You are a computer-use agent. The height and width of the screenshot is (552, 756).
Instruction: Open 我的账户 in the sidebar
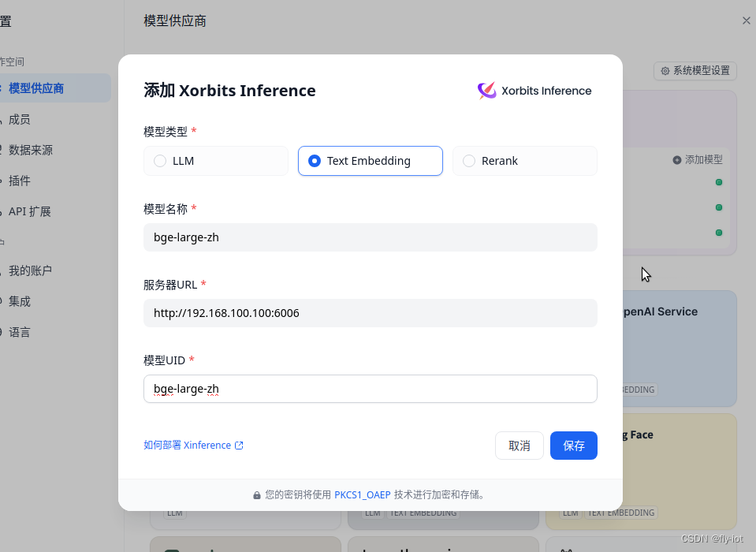(x=30, y=271)
